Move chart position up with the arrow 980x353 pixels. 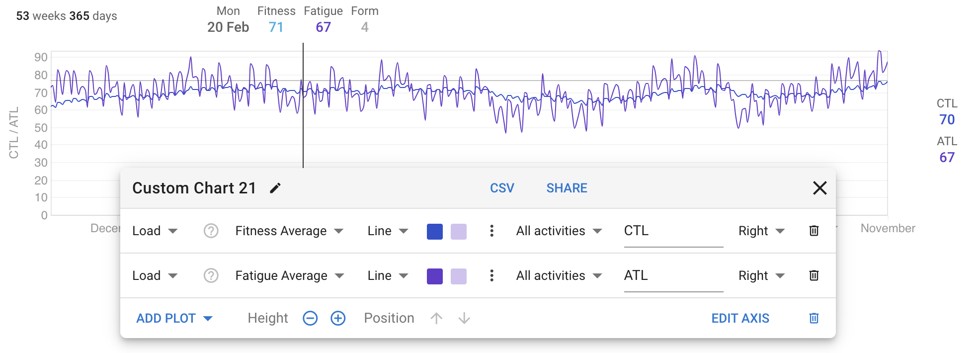[x=436, y=318]
